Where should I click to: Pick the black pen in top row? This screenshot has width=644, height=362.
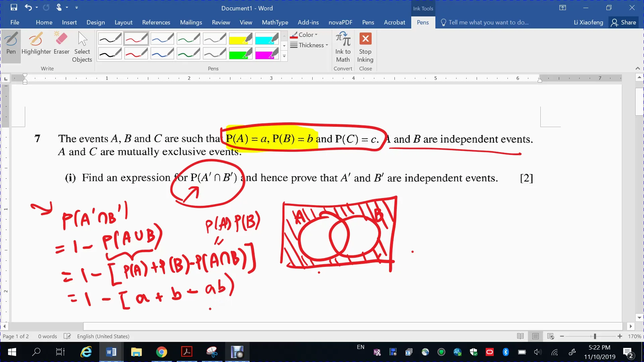point(110,39)
